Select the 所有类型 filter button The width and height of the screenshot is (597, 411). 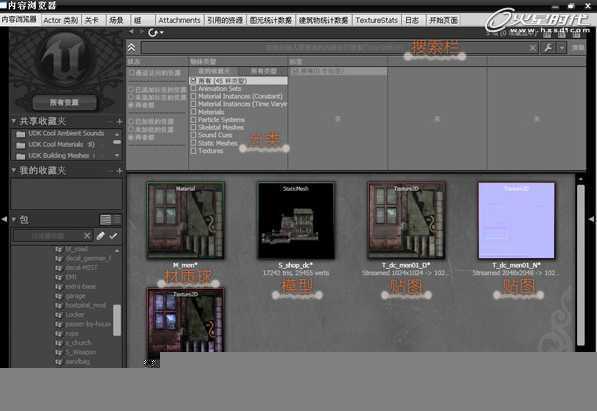tap(263, 71)
